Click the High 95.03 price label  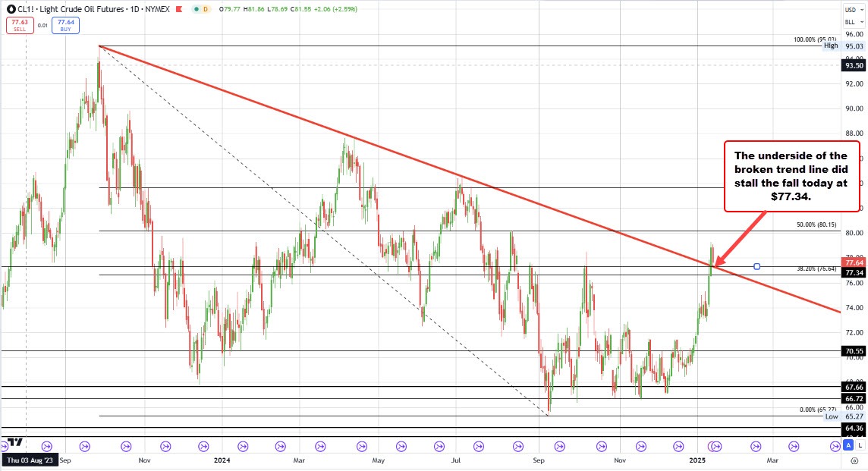[x=844, y=46]
